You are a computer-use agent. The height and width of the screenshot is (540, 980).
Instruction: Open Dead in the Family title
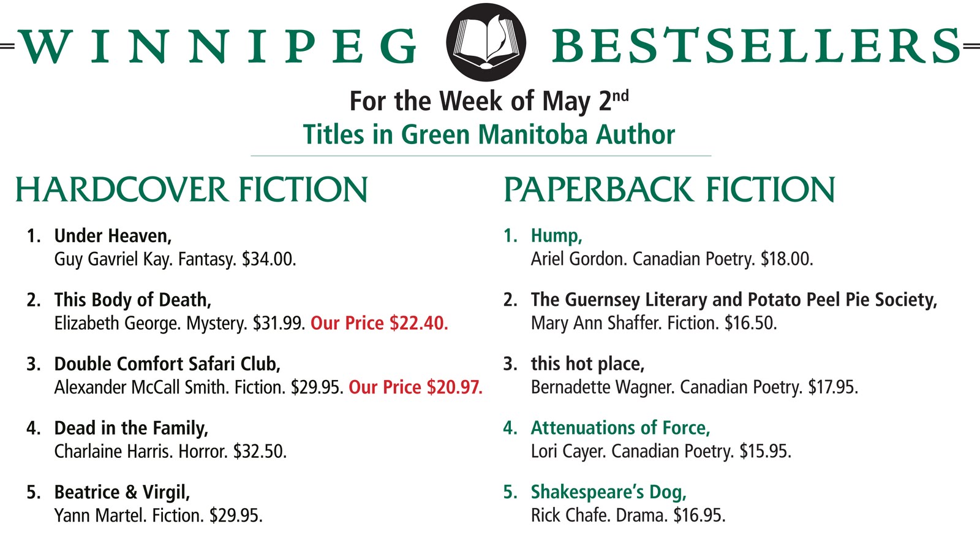[131, 428]
